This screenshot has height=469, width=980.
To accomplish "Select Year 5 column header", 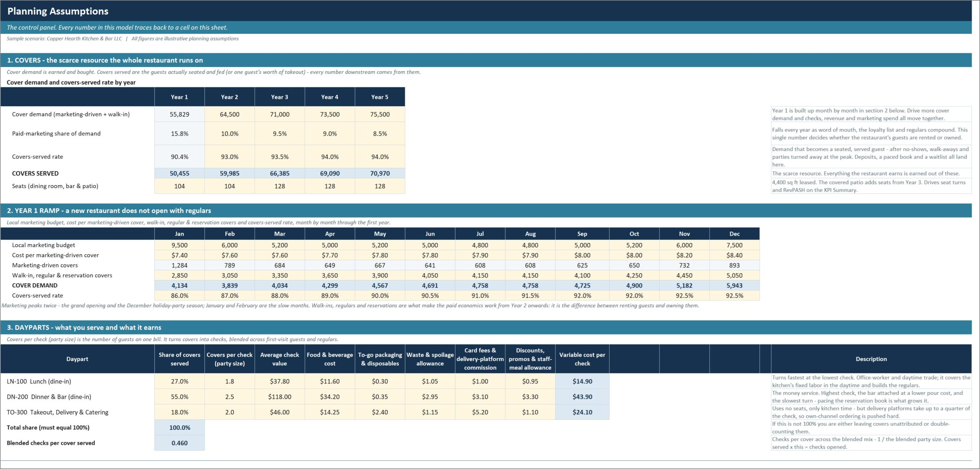I will coord(380,97).
